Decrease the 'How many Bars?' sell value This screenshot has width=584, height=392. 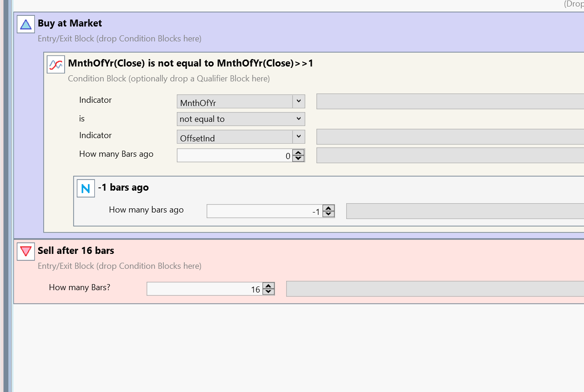point(269,292)
